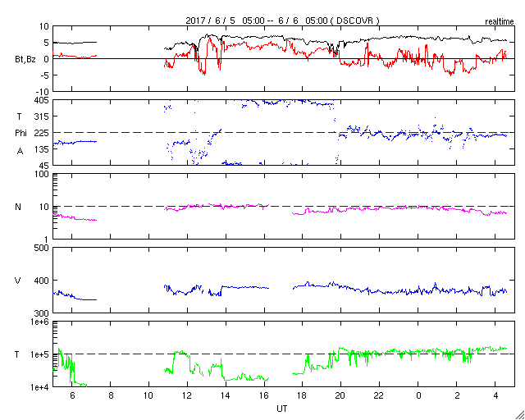This screenshot has width=525, height=420.
Task: Click the plot title with date range and DSCOVR
Action: (282, 21)
